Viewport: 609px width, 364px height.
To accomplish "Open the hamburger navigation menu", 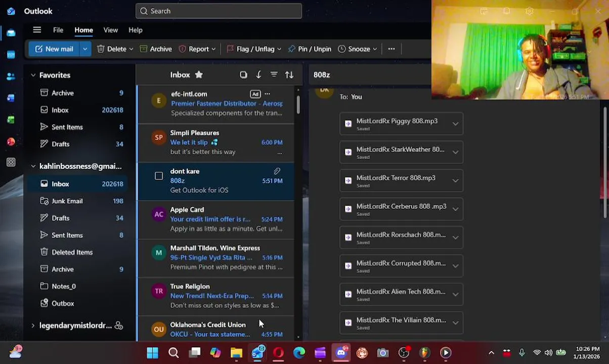I will tap(37, 30).
